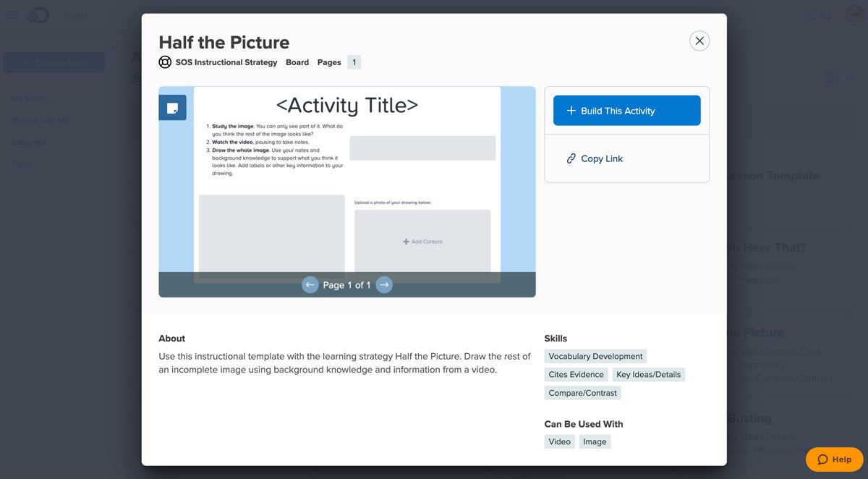The image size is (868, 479).
Task: Click the Video tag
Action: click(x=559, y=441)
